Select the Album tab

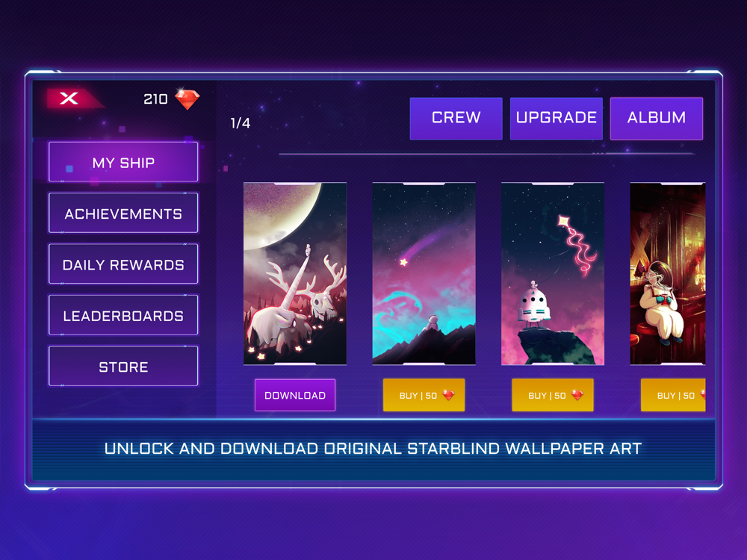tap(657, 118)
